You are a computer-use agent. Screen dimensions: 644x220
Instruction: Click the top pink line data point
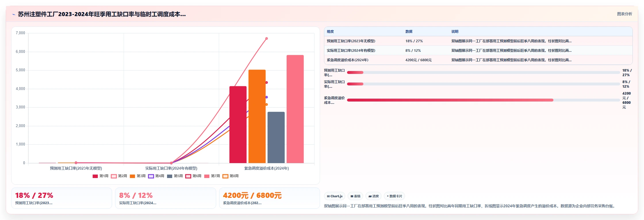click(x=267, y=39)
